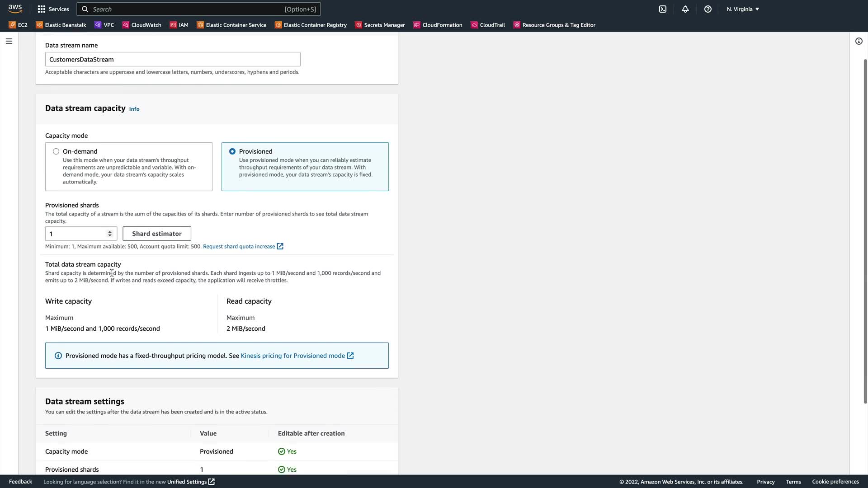The image size is (868, 488).
Task: Open Kinesis pricing for Provisioned mode link
Action: 293,356
